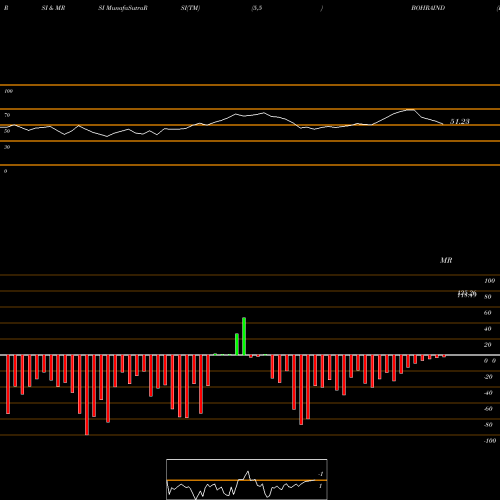The image size is (500, 500).
Task: Click the longest red bar reaching -100
Action: pyautogui.click(x=87, y=395)
